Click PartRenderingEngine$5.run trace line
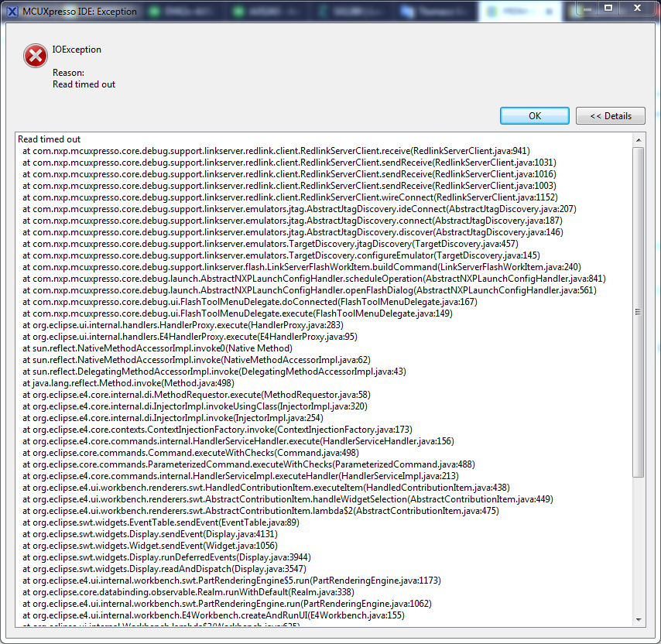Screen dimensions: 661x644 (231, 581)
